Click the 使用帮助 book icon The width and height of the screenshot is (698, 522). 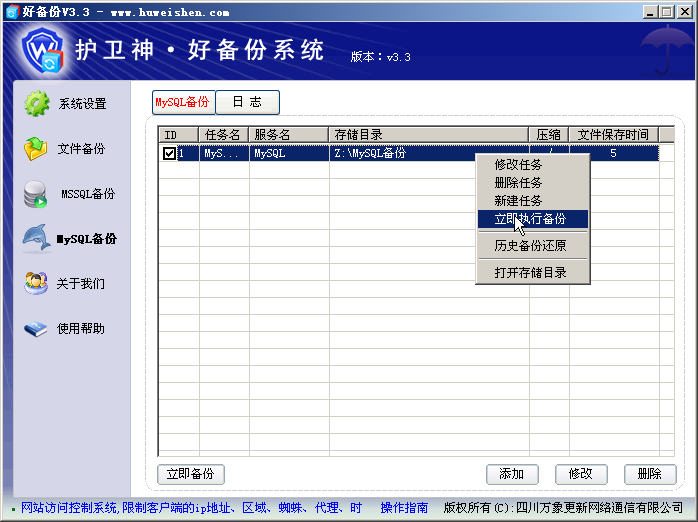pyautogui.click(x=36, y=329)
